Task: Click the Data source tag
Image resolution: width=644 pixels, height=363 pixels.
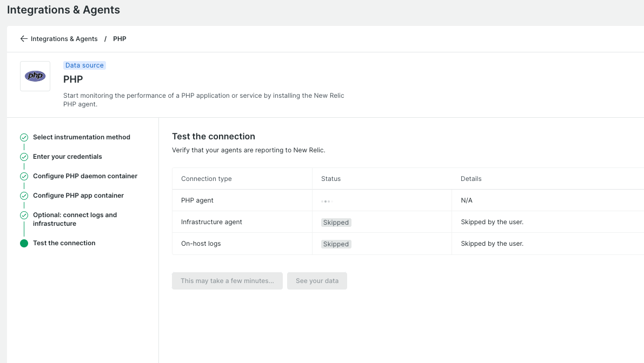Action: coord(84,65)
